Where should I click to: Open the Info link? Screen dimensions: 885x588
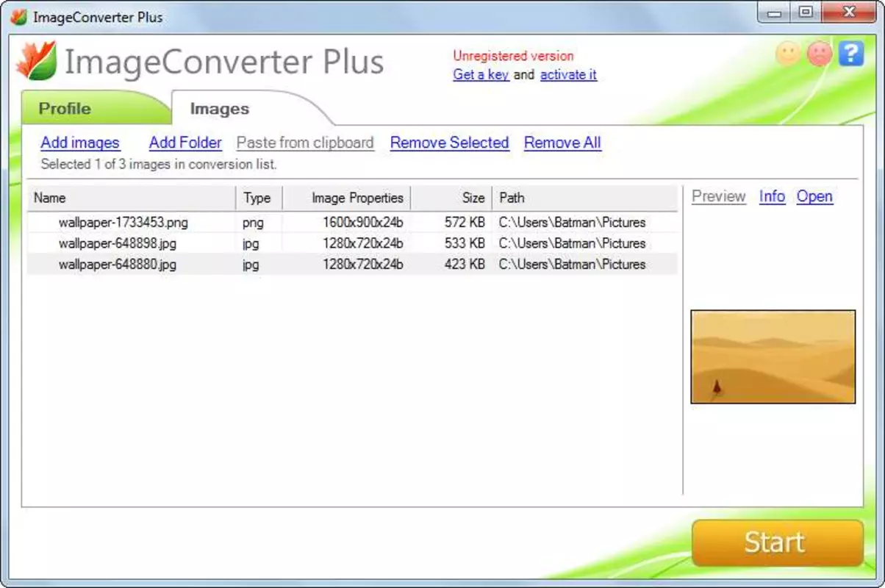[772, 196]
